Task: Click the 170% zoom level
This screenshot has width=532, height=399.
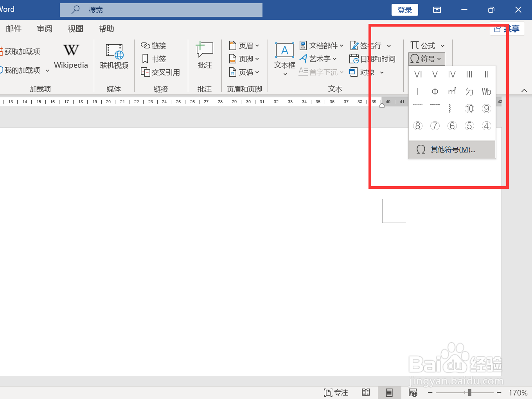Action: coord(518,393)
